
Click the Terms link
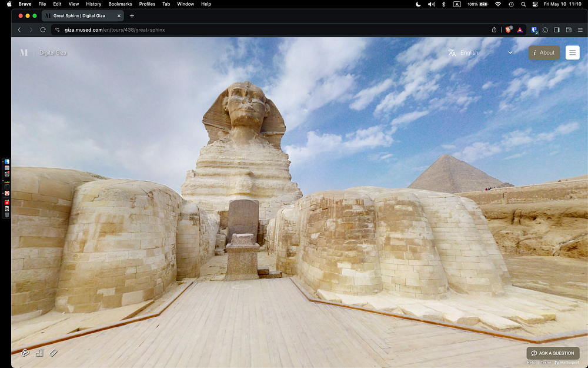pyautogui.click(x=546, y=363)
